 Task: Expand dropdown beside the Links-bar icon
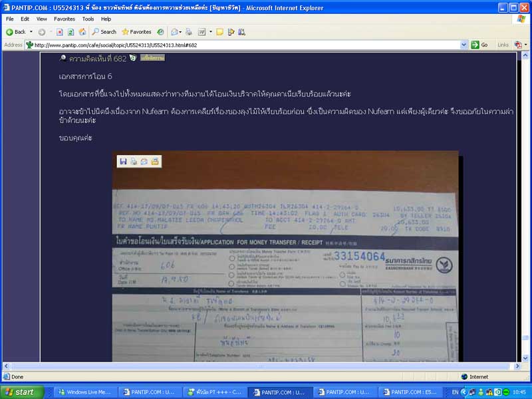click(x=526, y=45)
